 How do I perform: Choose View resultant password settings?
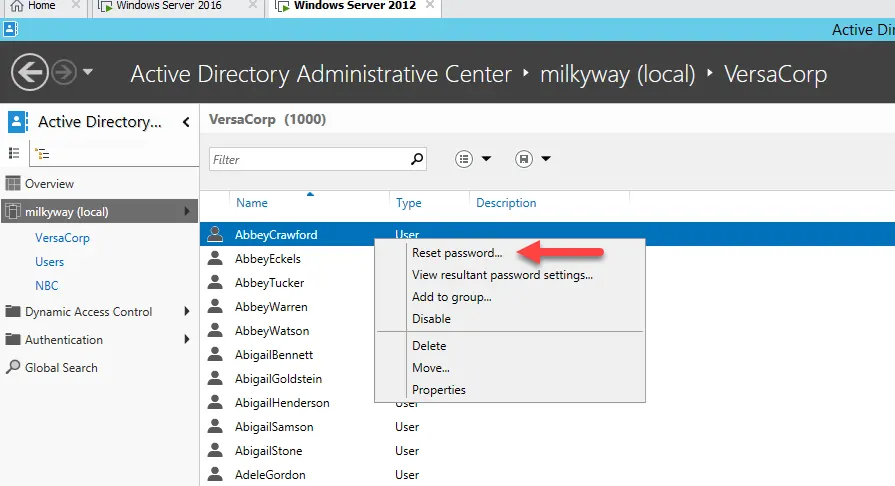point(502,275)
